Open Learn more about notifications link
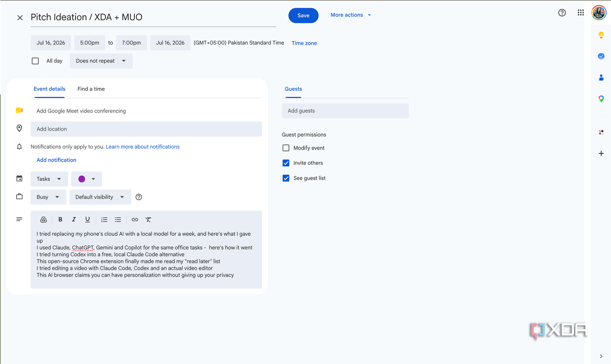Viewport: 611px width, 364px height. coord(143,147)
